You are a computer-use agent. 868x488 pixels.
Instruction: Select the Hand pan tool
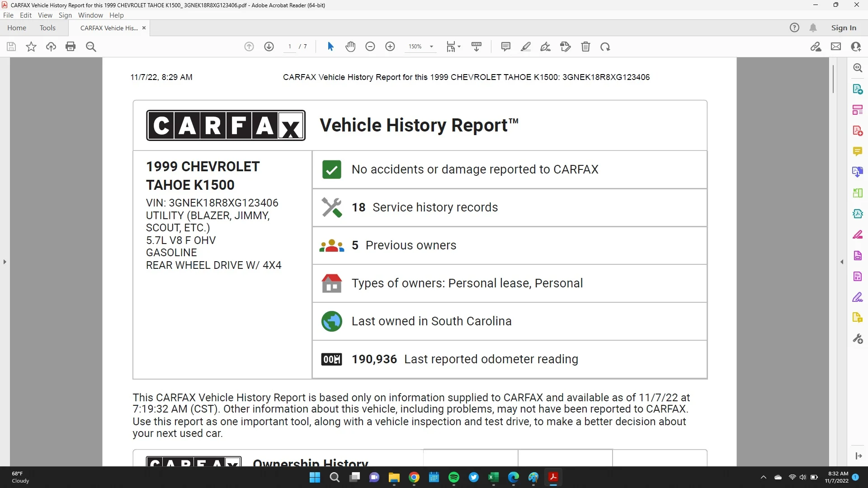pyautogui.click(x=350, y=47)
